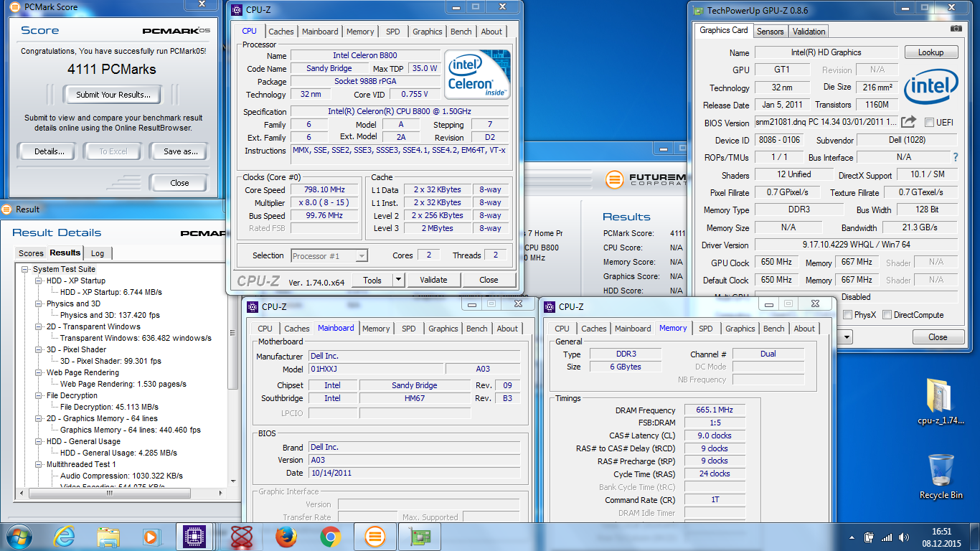This screenshot has height=551, width=980.
Task: Click the volume speaker tray icon
Action: tap(903, 537)
